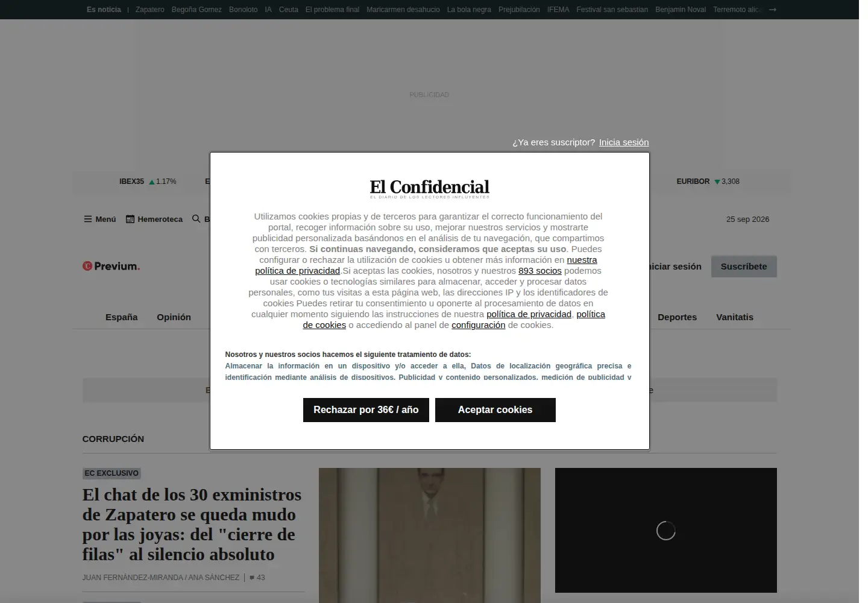Open configuración cookies panel link
Image resolution: width=868 pixels, height=603 pixels.
click(x=479, y=325)
